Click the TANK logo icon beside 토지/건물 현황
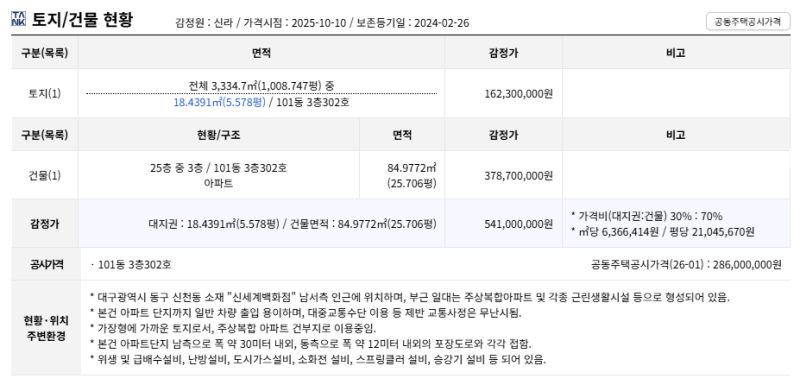The height and width of the screenshot is (385, 800). 18,20
